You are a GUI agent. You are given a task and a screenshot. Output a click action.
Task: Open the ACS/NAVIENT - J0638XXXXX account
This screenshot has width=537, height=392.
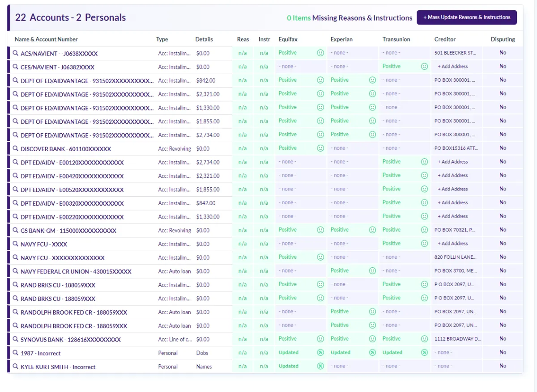tap(59, 54)
